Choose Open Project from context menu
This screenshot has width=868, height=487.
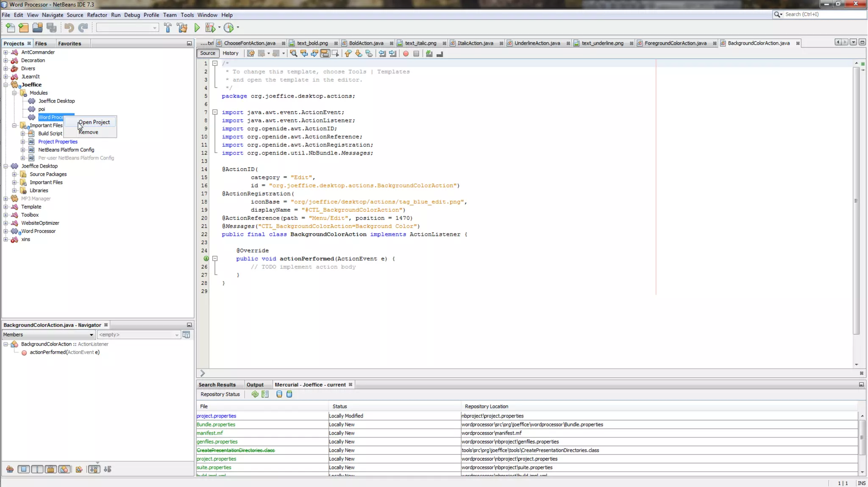click(x=94, y=122)
